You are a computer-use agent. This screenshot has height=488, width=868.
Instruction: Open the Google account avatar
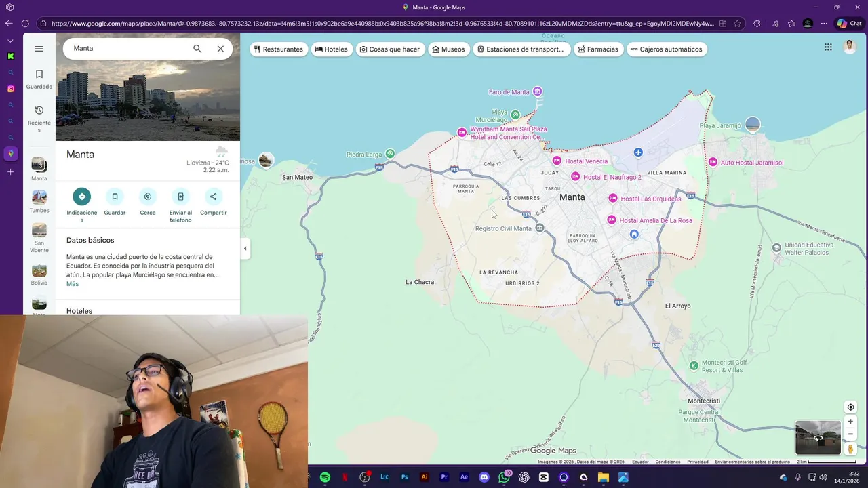click(x=850, y=47)
